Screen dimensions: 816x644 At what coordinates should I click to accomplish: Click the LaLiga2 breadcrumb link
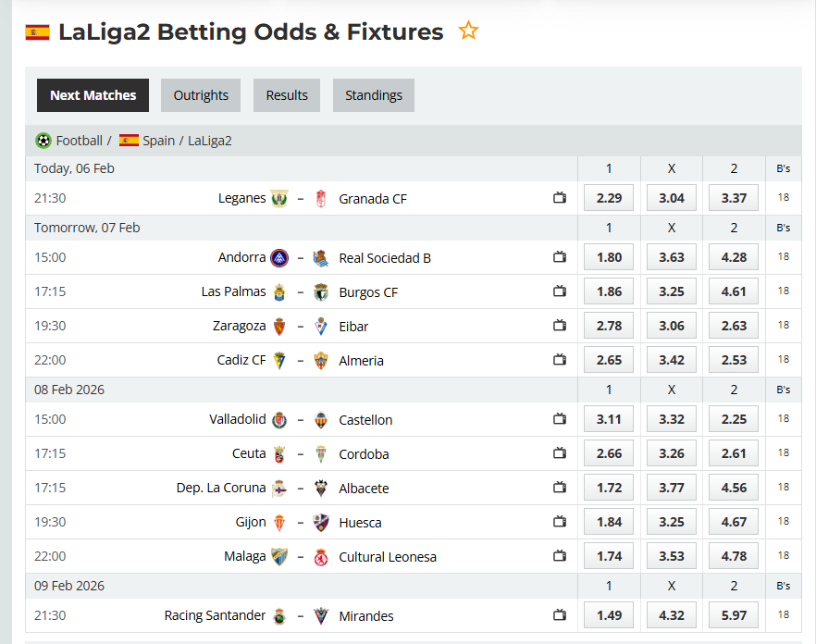(209, 141)
